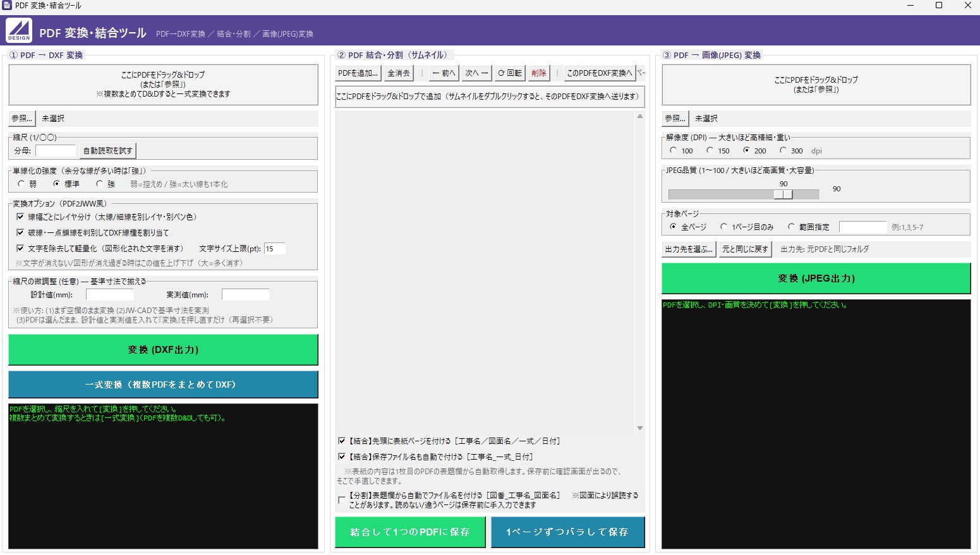Click the 未選択 label in DXF section
The width and height of the screenshot is (980, 555).
point(53,118)
